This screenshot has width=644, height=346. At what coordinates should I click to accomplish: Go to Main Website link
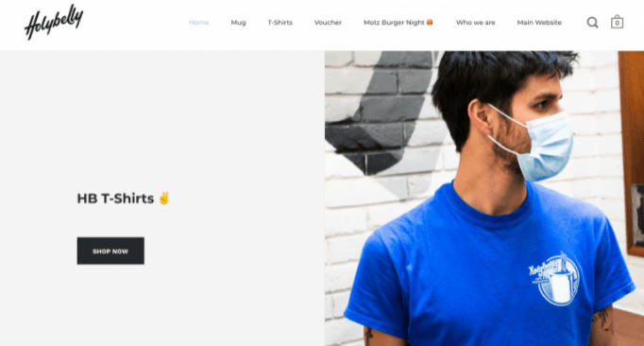click(539, 23)
